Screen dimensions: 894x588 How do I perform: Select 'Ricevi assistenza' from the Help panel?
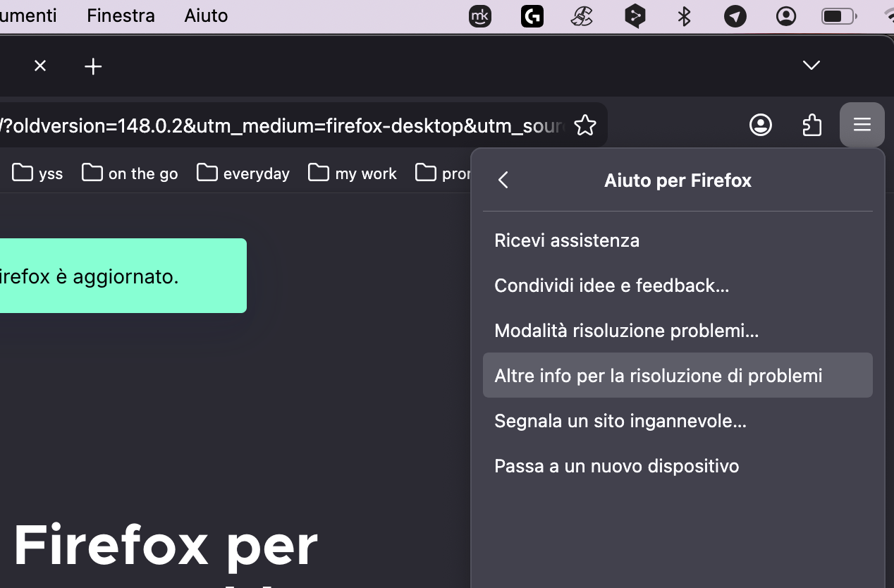(567, 240)
